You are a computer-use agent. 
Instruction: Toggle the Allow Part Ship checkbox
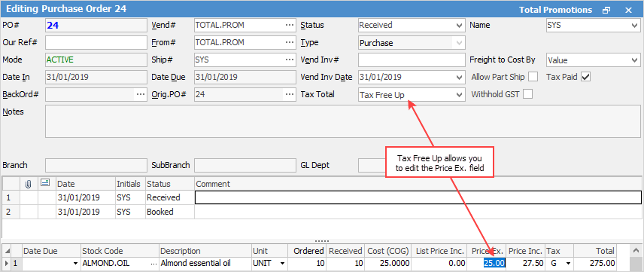(x=533, y=77)
